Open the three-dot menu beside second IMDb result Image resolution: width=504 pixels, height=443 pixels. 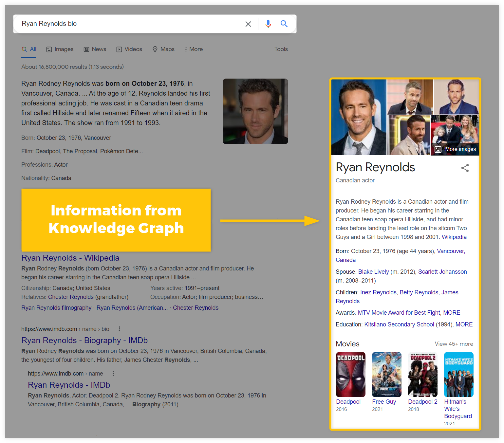click(113, 374)
